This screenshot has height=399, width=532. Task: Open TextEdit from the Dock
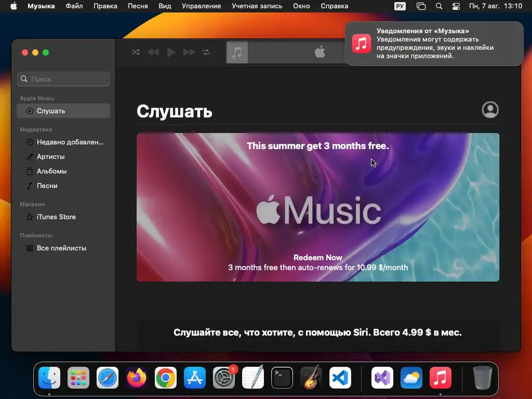pyautogui.click(x=253, y=378)
